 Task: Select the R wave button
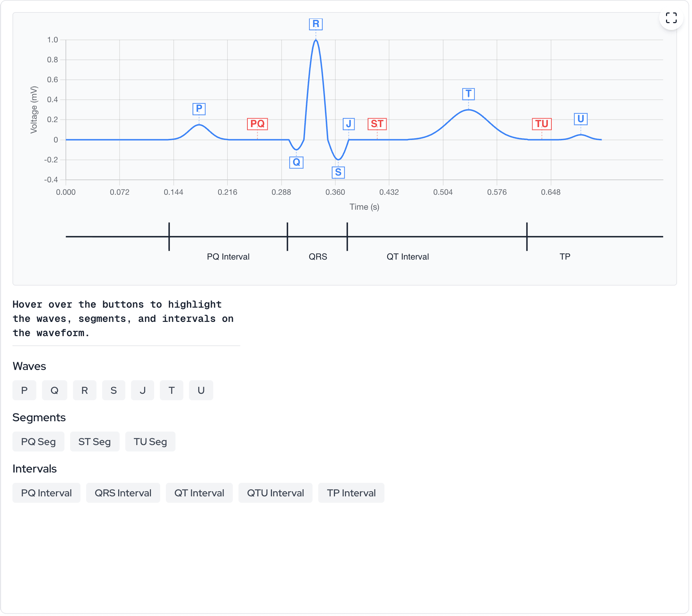point(84,390)
